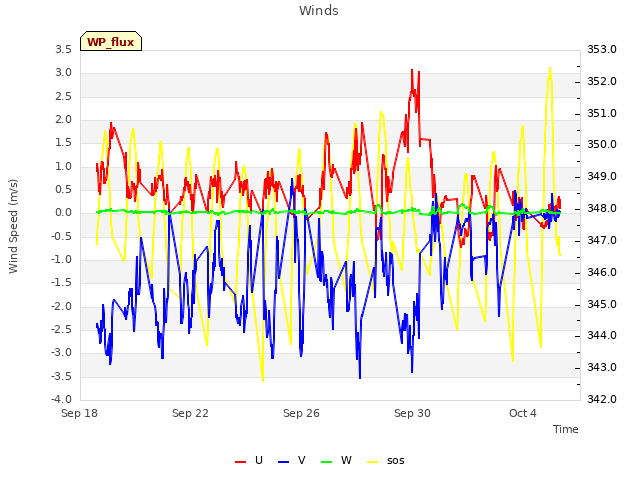
Task: Click the Sep 26 date tick label
Action: tap(301, 413)
